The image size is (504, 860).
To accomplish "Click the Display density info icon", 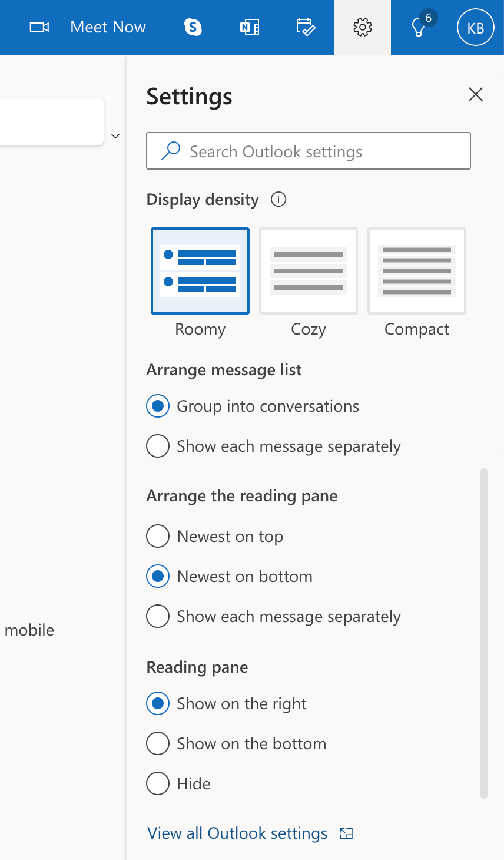I will pyautogui.click(x=278, y=199).
